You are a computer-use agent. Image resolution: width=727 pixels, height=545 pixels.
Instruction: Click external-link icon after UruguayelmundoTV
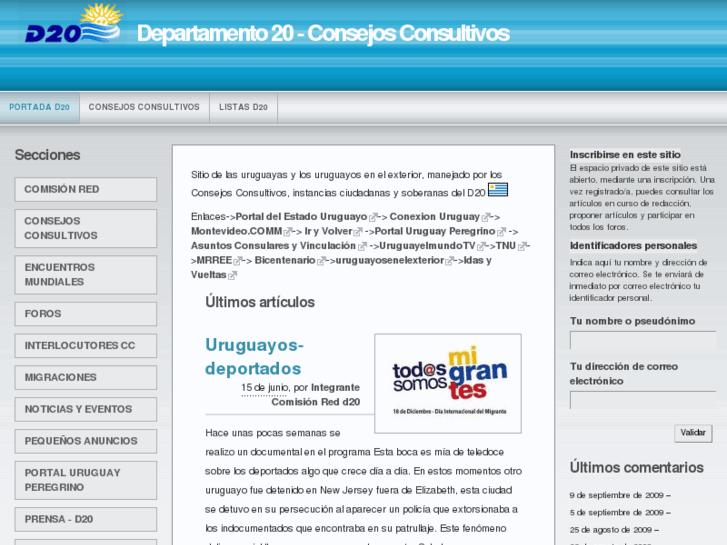click(x=481, y=246)
